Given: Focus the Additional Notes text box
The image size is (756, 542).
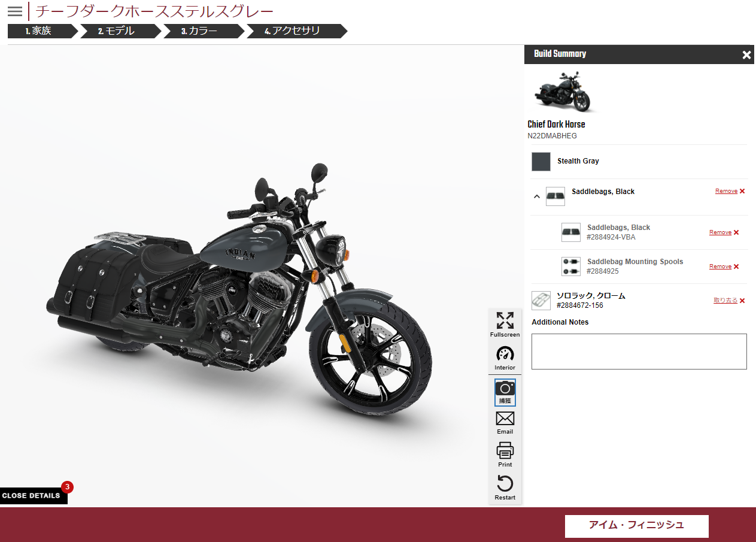Looking at the screenshot, I should pos(639,352).
